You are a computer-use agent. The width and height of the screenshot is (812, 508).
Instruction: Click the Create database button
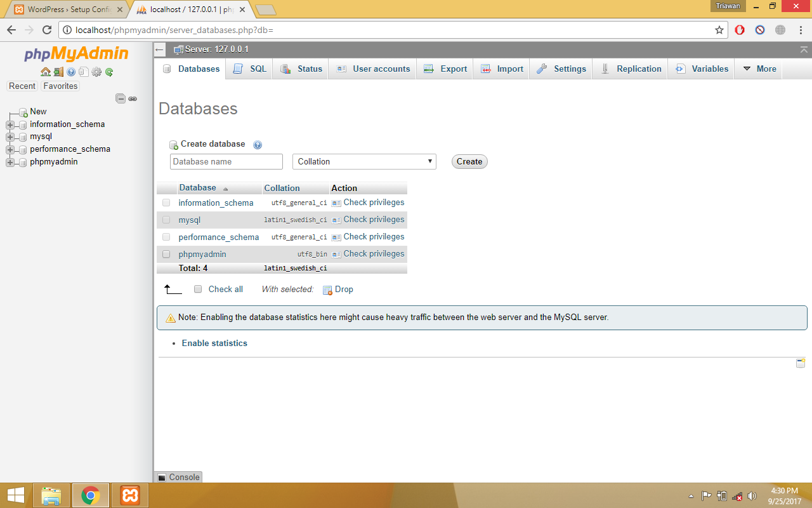tap(469, 161)
